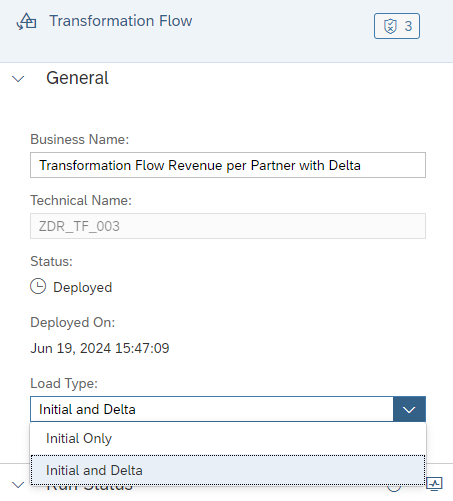The width and height of the screenshot is (453, 501).
Task: Click the Transformation Flow title text
Action: click(x=121, y=21)
